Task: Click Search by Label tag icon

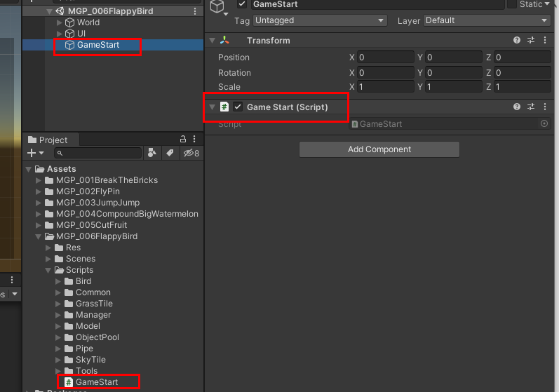Action: click(x=170, y=153)
